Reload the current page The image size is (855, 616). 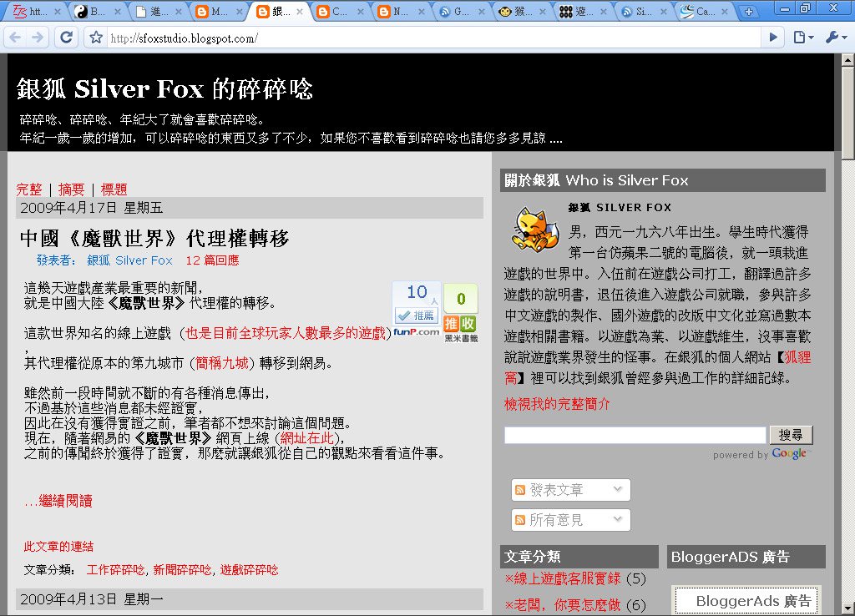[x=67, y=37]
